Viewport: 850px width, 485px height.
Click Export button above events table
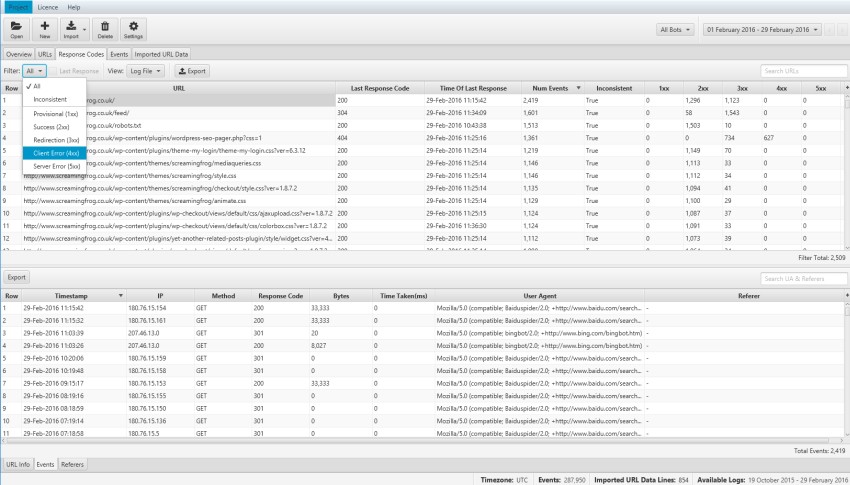coord(16,277)
